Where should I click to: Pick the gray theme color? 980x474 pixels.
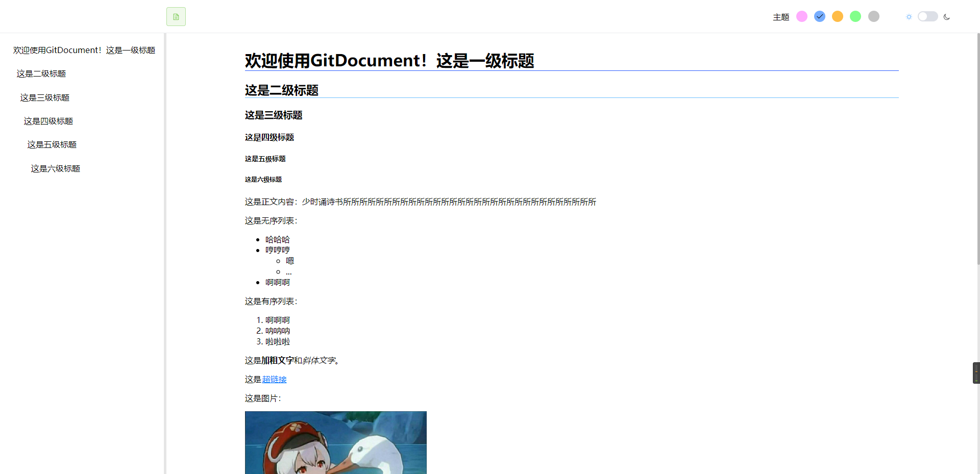(x=874, y=16)
